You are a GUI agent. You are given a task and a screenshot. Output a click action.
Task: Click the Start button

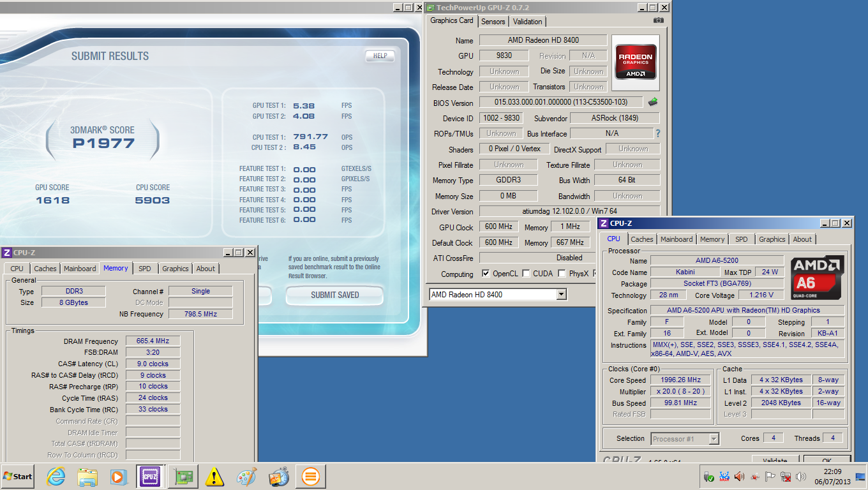coord(18,477)
